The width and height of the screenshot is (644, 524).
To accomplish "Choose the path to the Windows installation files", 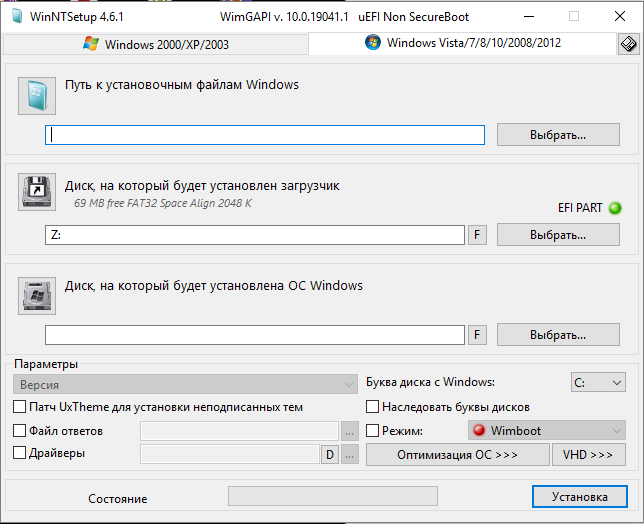I will tap(558, 135).
